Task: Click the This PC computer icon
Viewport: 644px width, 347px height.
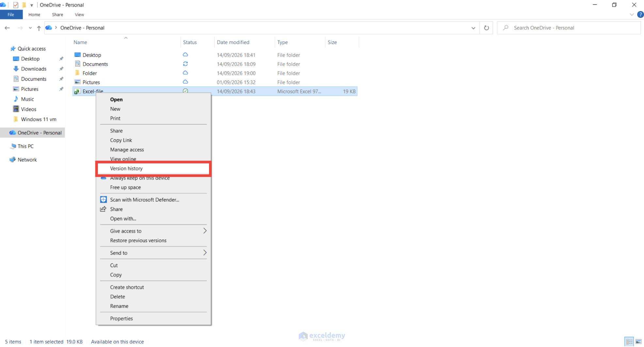Action: [x=13, y=146]
